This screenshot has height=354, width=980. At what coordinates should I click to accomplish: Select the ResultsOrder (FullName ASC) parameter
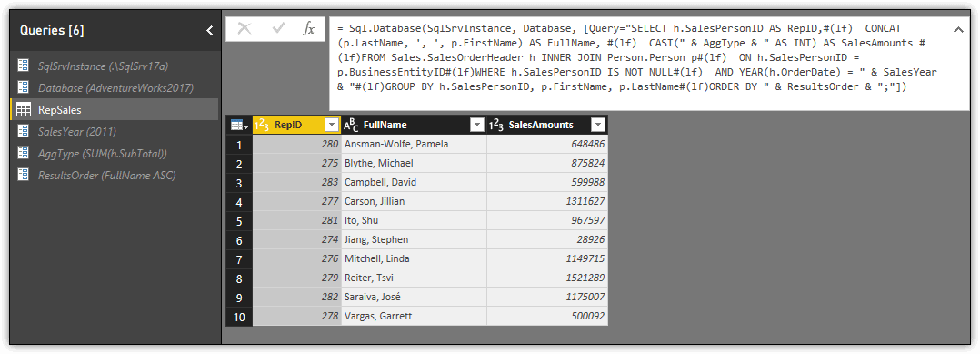point(115,175)
